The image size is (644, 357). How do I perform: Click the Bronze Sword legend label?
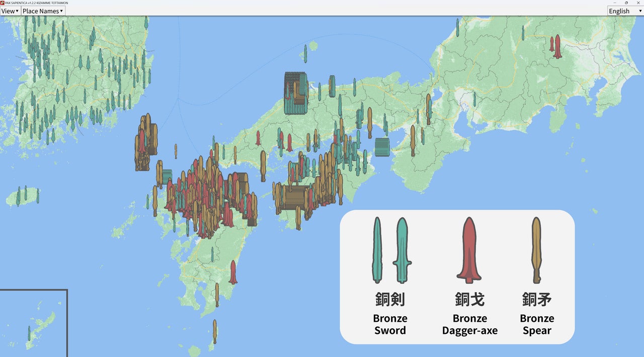tap(390, 324)
